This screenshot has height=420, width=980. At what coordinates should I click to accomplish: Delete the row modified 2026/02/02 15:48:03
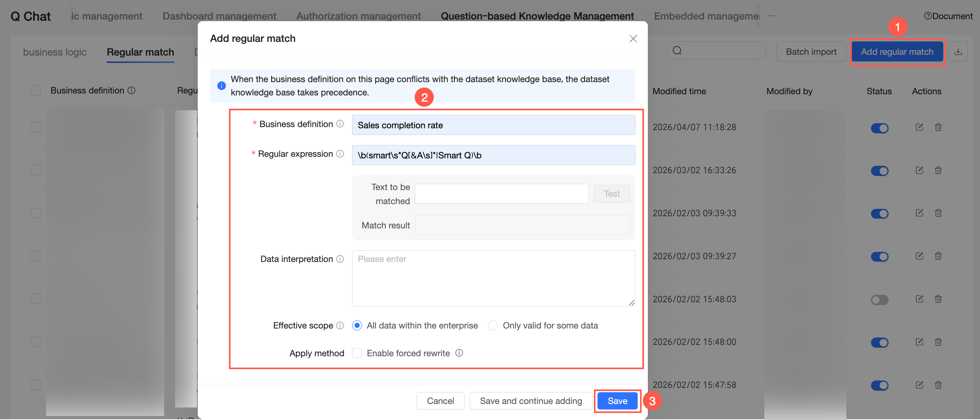938,299
